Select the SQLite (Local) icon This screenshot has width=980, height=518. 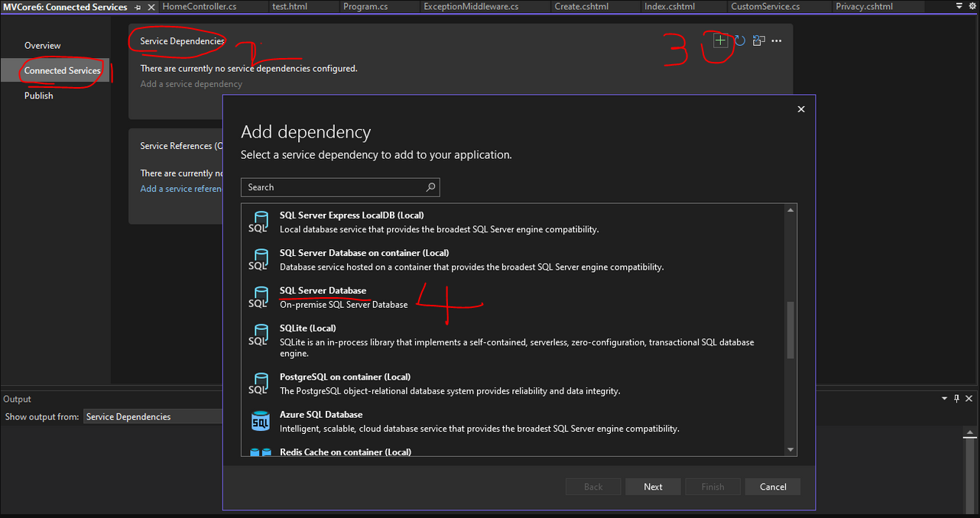pos(258,335)
